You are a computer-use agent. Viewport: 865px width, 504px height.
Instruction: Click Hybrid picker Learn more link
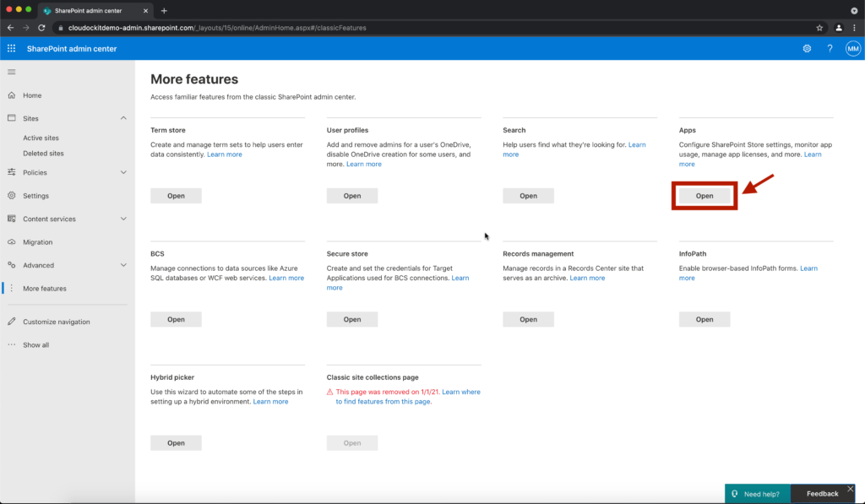click(270, 402)
